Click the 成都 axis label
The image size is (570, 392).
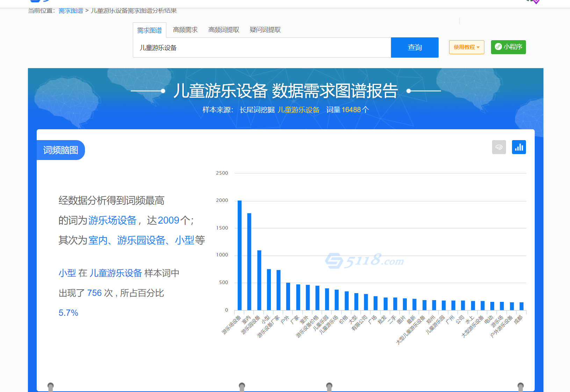tap(518, 319)
